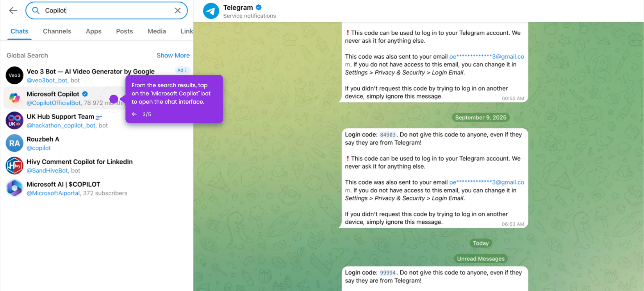Open Telegram chat title in header
This screenshot has width=644, height=291.
click(x=238, y=7)
